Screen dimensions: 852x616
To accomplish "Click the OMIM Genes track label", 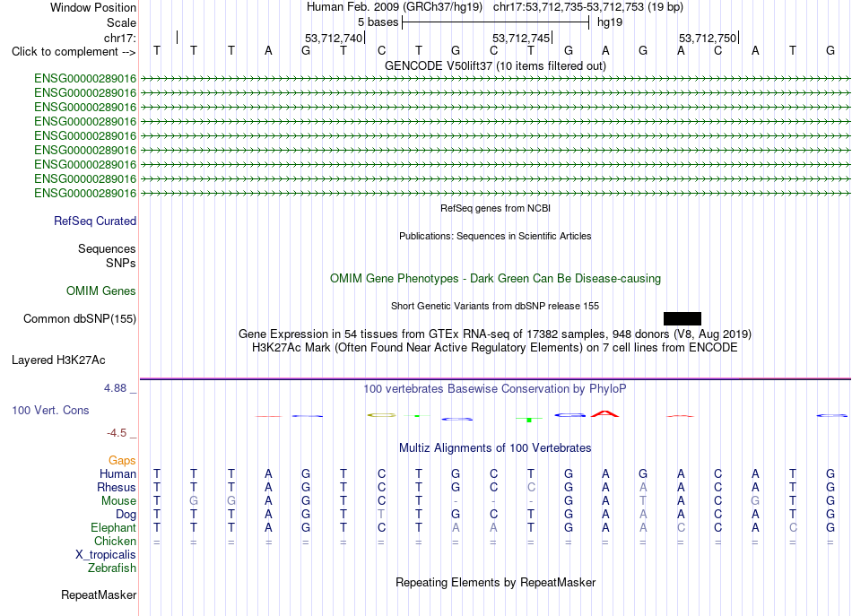I will coord(100,291).
